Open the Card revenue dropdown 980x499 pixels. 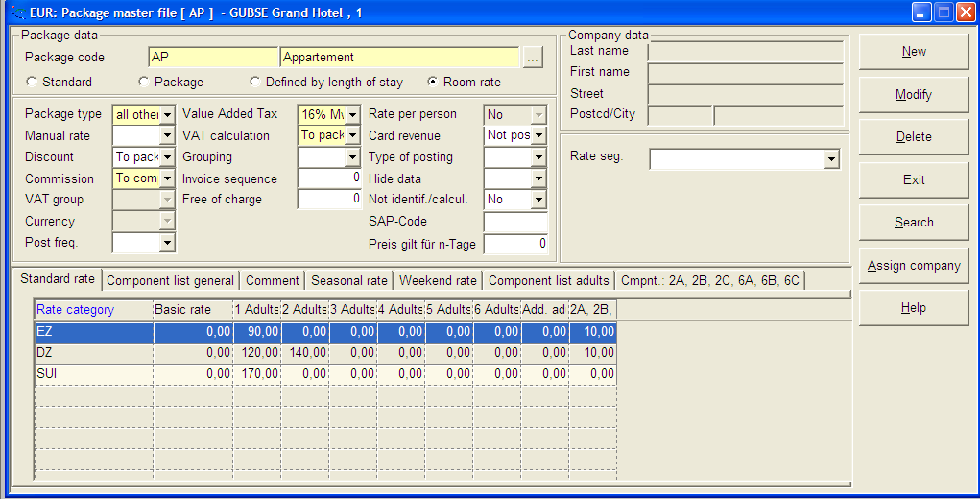[538, 135]
